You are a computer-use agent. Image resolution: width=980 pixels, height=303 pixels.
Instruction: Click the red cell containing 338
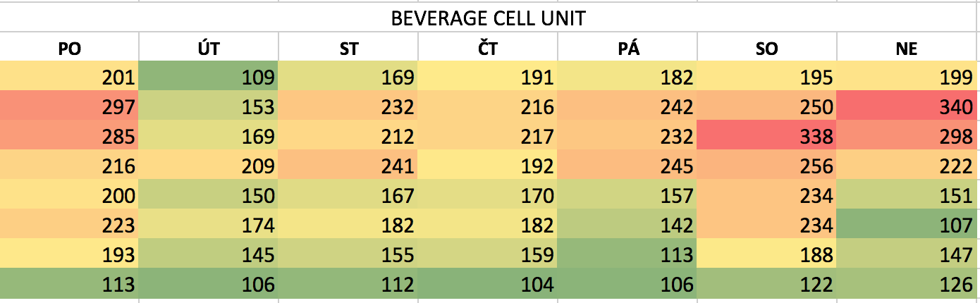click(x=767, y=136)
